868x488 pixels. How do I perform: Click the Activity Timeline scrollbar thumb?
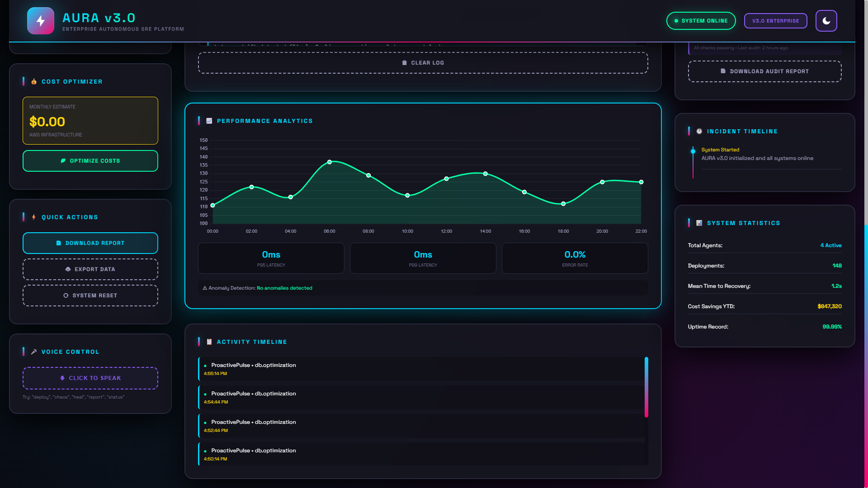pos(646,387)
